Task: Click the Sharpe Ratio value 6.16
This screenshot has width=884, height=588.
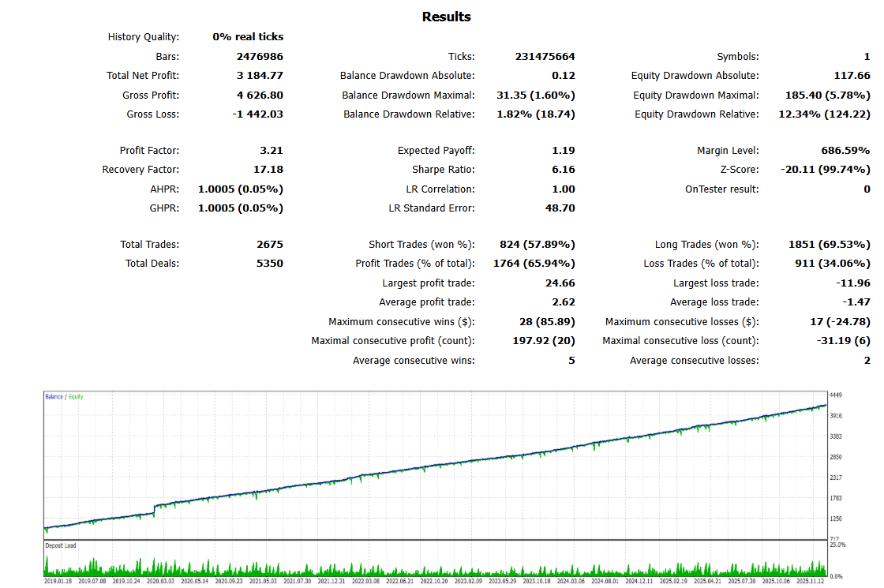Action: [x=564, y=169]
